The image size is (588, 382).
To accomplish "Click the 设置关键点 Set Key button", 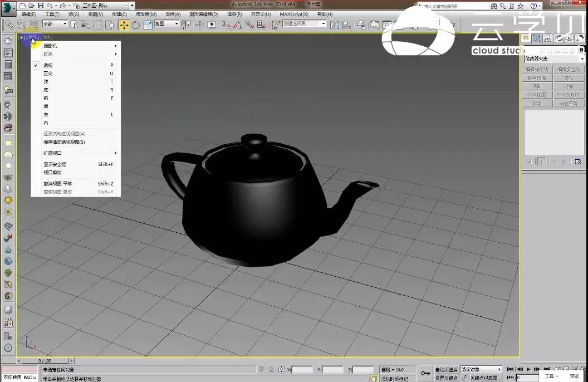I will pos(447,378).
